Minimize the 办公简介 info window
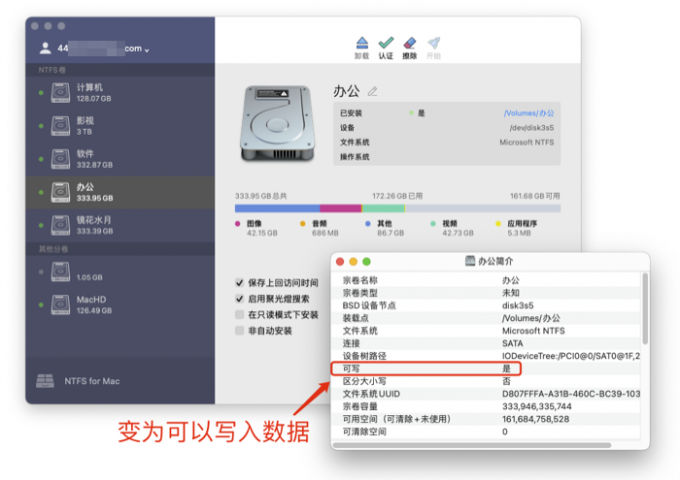 [x=353, y=261]
